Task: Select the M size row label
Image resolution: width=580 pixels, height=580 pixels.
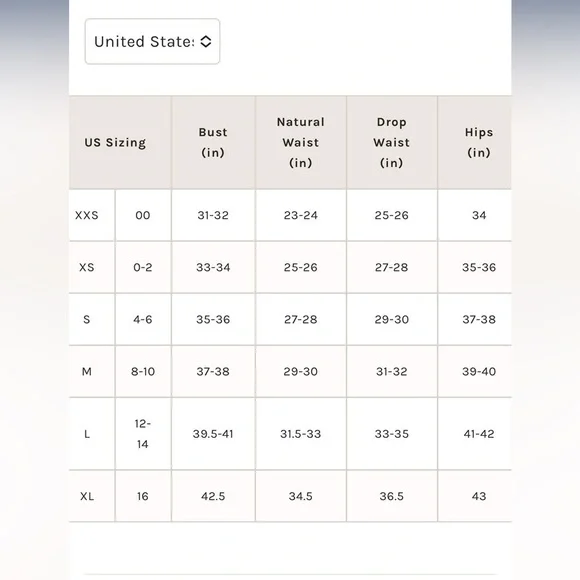Action: 87,371
